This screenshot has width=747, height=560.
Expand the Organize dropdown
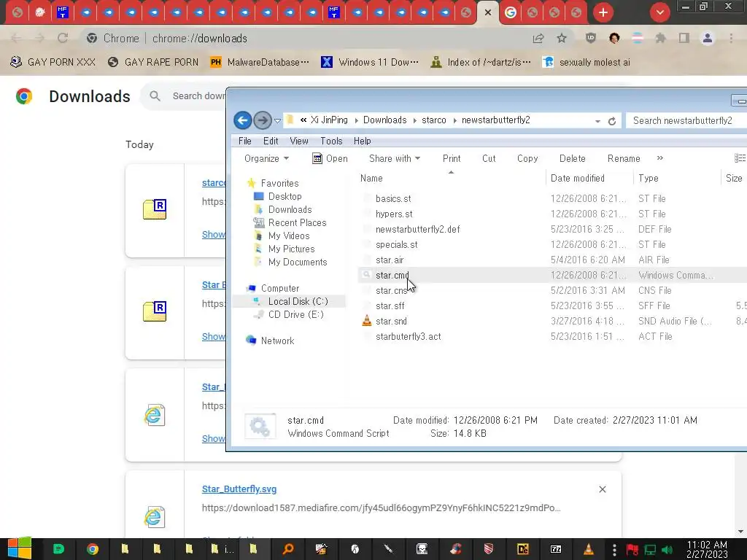pos(266,158)
